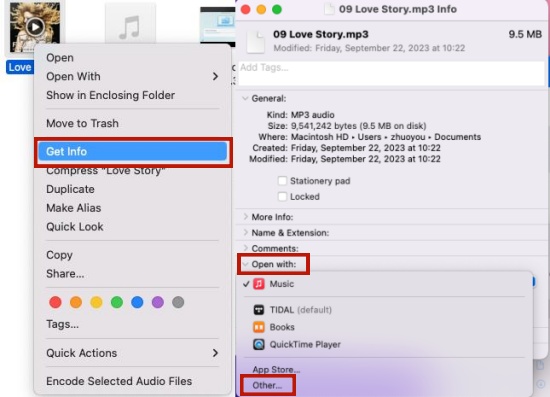Open the Quick Actions submenu arrow
This screenshot has width=550, height=397.
click(x=215, y=353)
